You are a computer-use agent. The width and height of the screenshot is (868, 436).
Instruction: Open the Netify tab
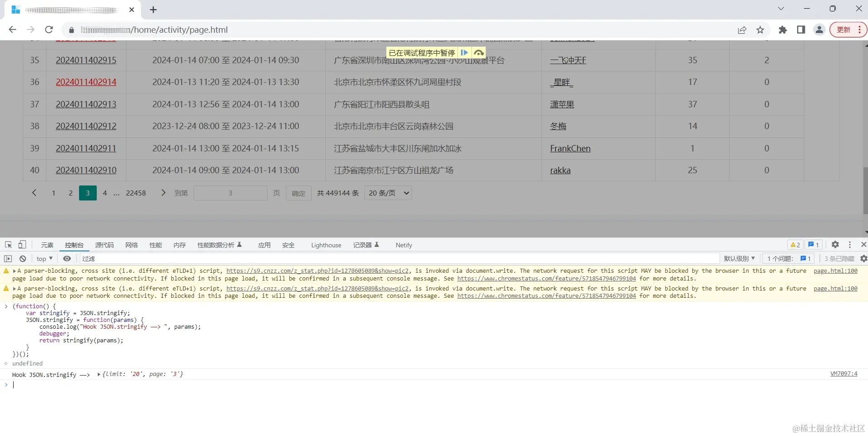404,245
